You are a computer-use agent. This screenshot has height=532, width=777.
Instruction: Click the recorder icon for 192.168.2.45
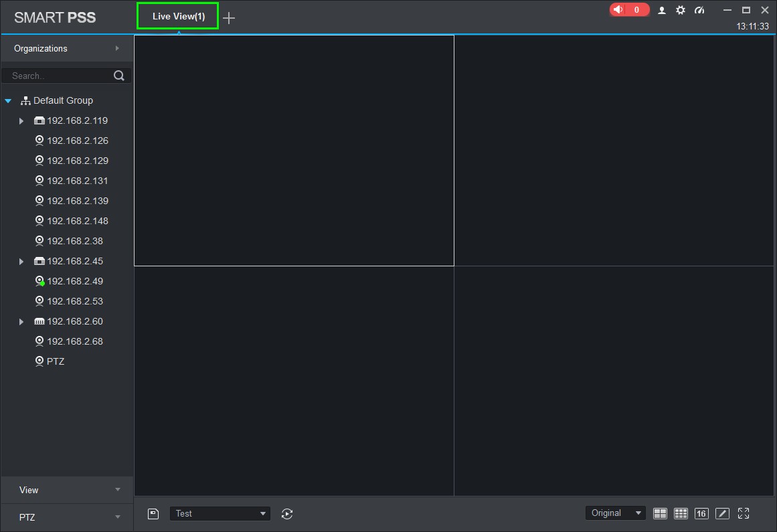tap(39, 261)
